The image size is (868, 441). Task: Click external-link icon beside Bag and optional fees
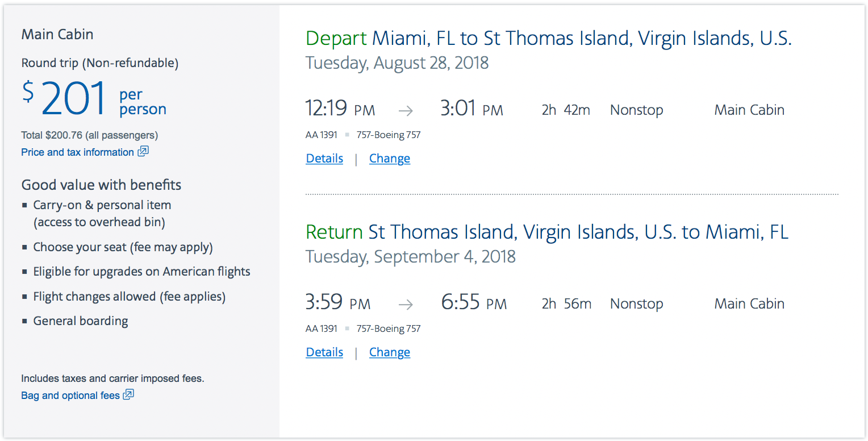point(129,394)
